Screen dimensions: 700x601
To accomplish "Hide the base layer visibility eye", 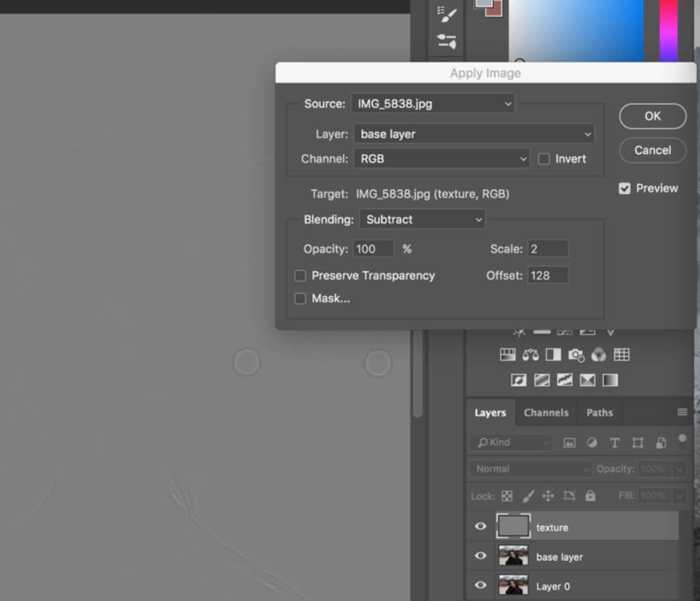I will pos(481,556).
